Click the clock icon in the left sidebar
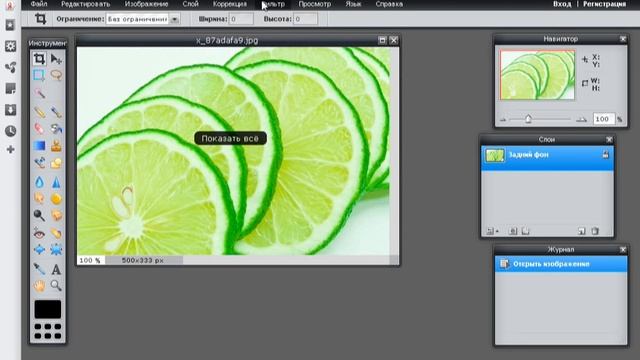 pos(11,131)
